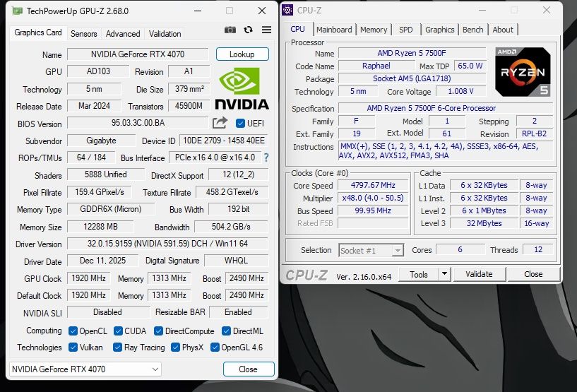Viewport: 577px width, 392px height.
Task: Click the Bandwidth value 504.2 GB/s
Action: tap(231, 227)
